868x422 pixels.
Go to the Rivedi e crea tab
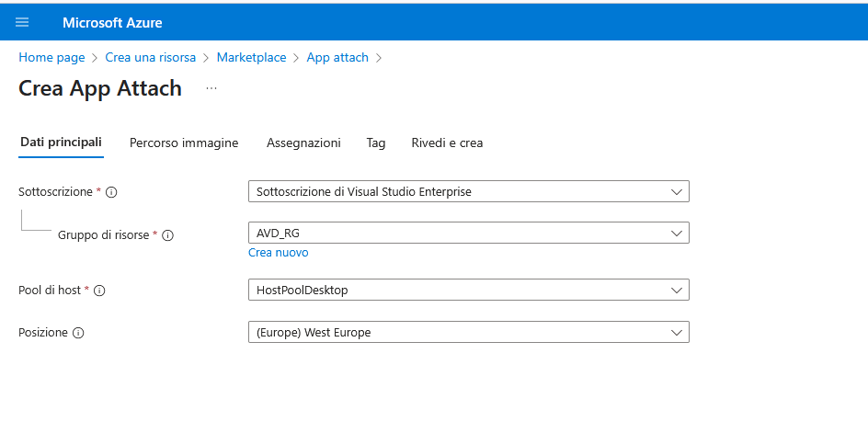[447, 143]
